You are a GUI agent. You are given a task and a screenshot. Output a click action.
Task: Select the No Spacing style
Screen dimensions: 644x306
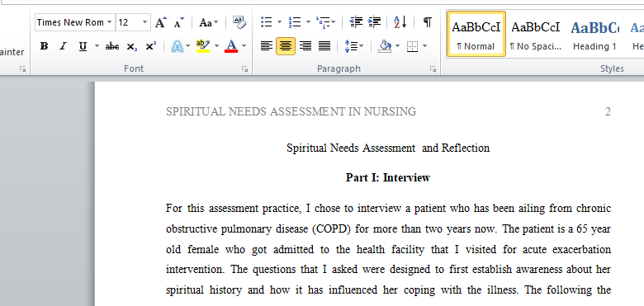click(x=536, y=34)
